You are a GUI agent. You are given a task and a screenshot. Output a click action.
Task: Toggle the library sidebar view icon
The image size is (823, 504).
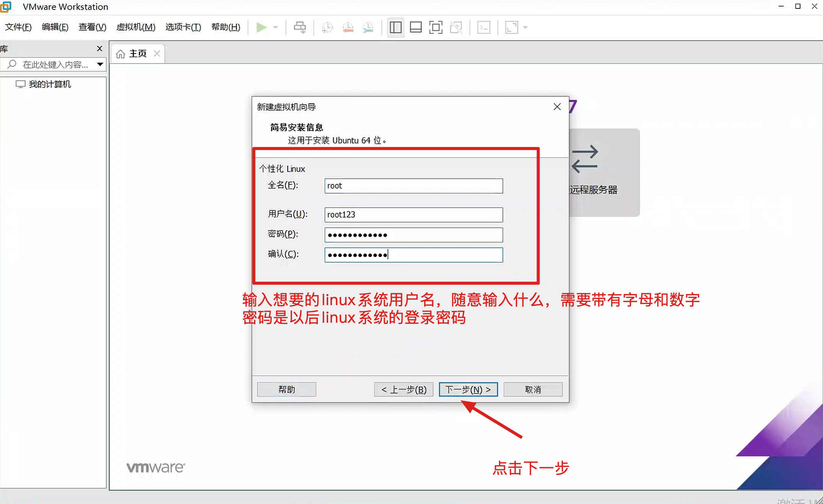(395, 28)
